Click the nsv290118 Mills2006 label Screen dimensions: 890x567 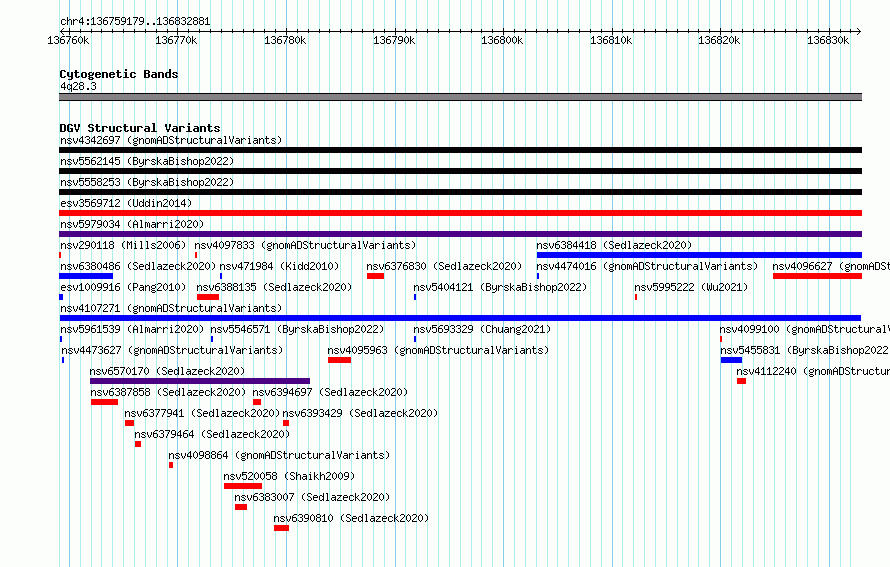(x=123, y=245)
